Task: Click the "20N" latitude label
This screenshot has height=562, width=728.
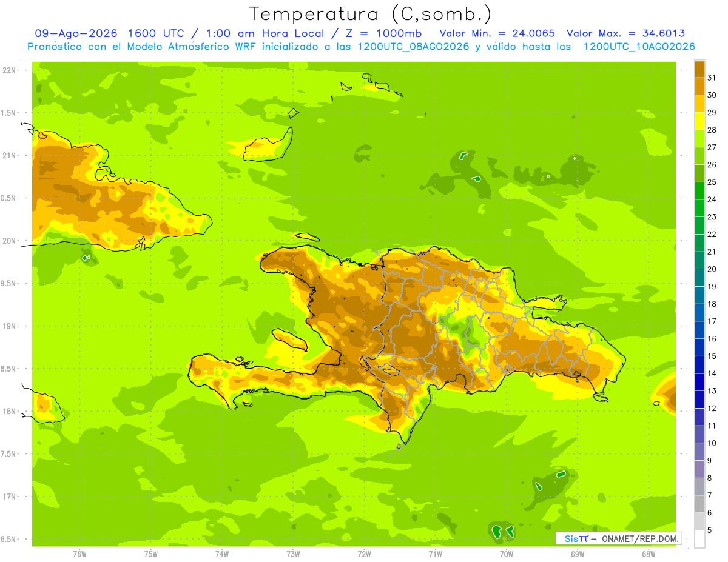Action: coord(9,241)
